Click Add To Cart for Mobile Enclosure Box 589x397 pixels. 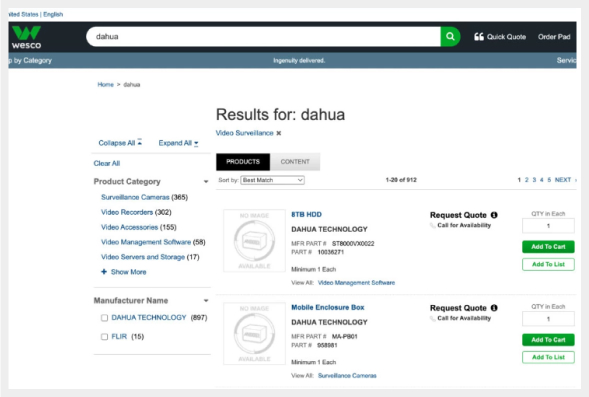point(548,340)
